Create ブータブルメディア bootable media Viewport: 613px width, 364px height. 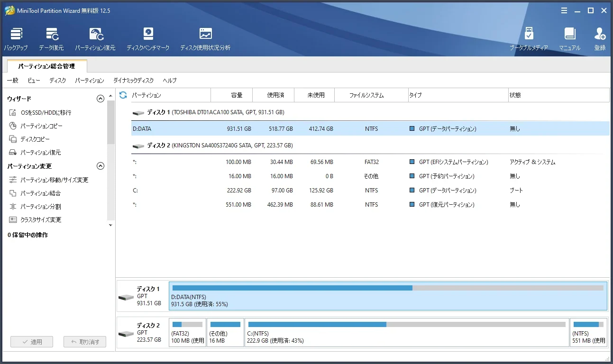point(529,39)
